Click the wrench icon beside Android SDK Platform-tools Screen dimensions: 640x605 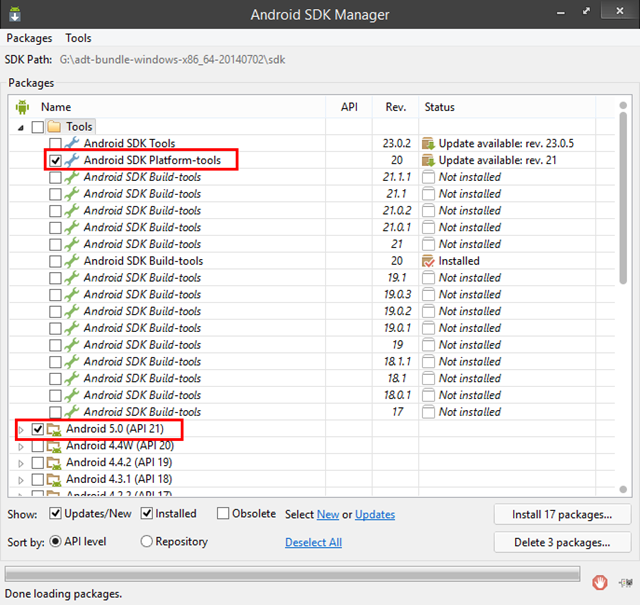(x=72, y=160)
